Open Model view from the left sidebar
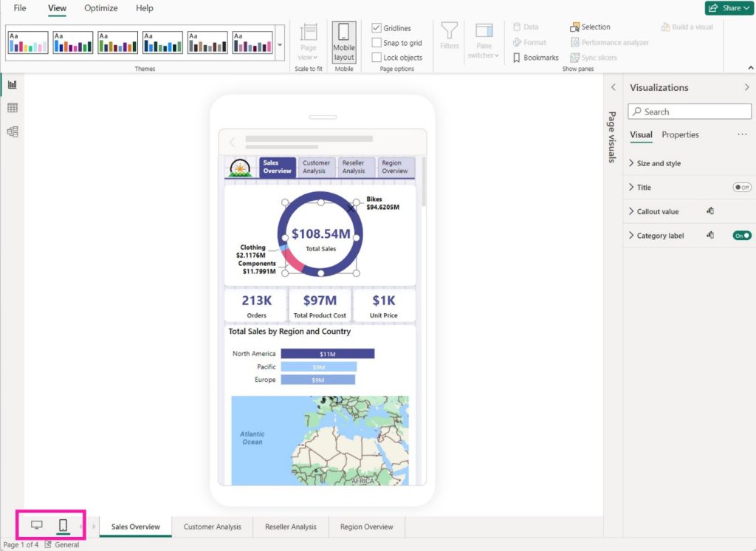 pos(10,130)
